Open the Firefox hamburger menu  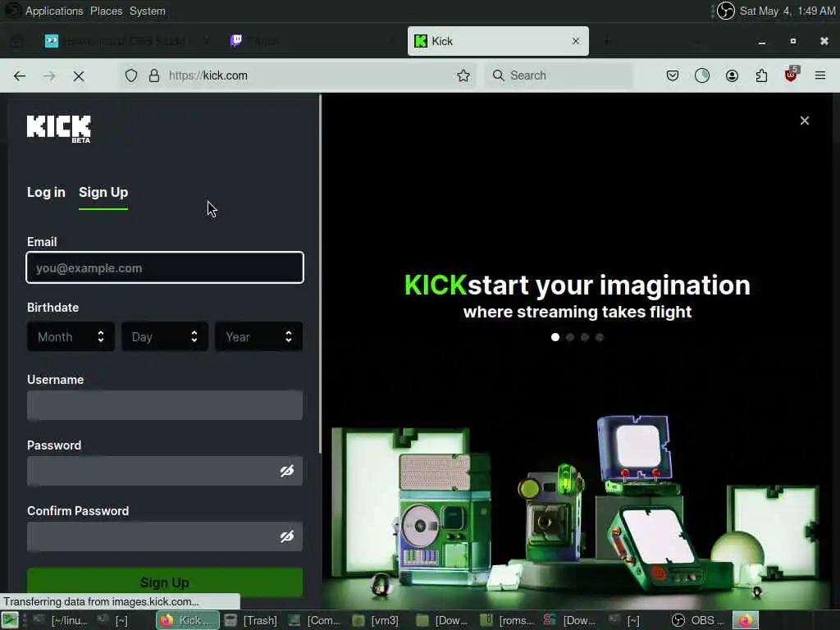click(x=820, y=75)
